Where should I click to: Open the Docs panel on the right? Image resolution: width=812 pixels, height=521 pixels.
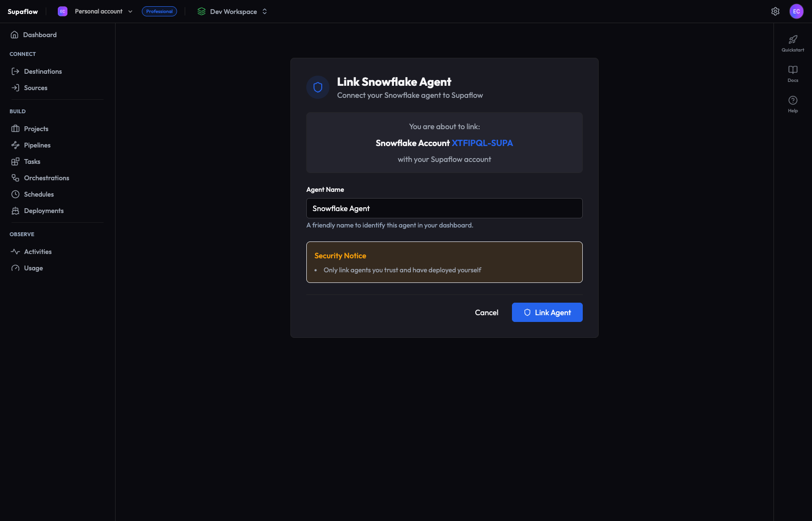click(x=793, y=72)
